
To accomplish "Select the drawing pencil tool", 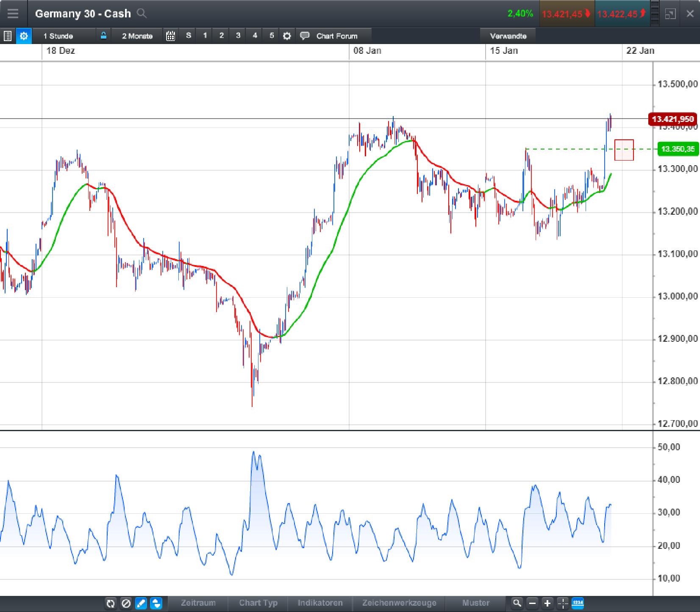I will tap(142, 603).
